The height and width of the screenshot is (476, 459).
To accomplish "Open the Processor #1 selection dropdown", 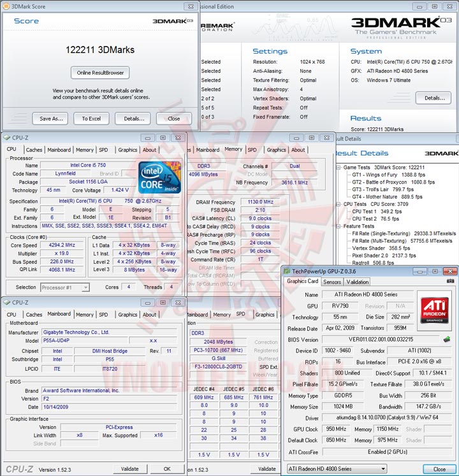I will coord(86,287).
